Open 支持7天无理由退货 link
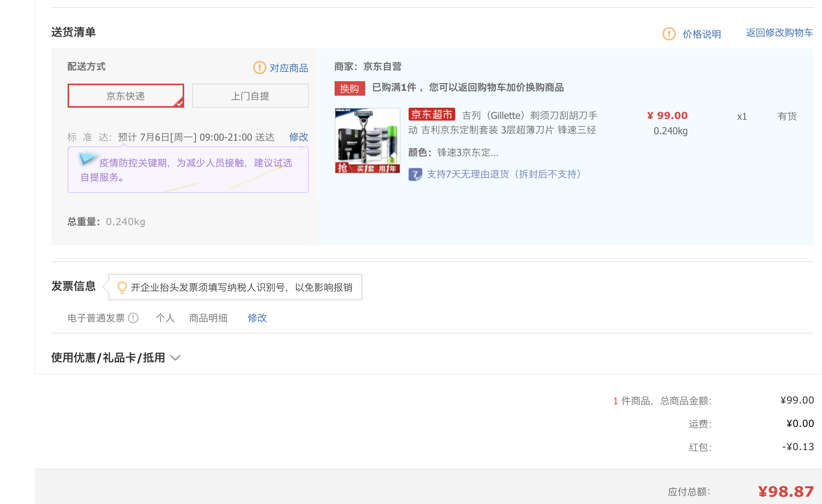This screenshot has width=822, height=504. tap(504, 174)
